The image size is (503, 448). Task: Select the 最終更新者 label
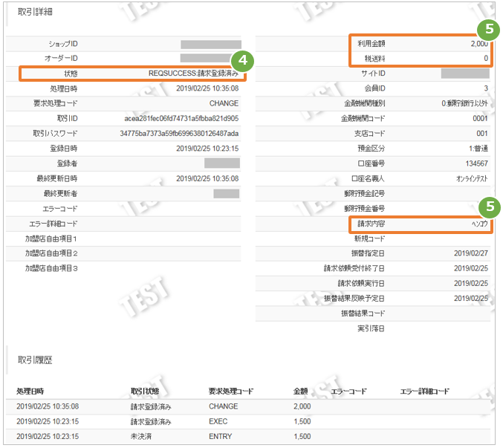pos(61,193)
